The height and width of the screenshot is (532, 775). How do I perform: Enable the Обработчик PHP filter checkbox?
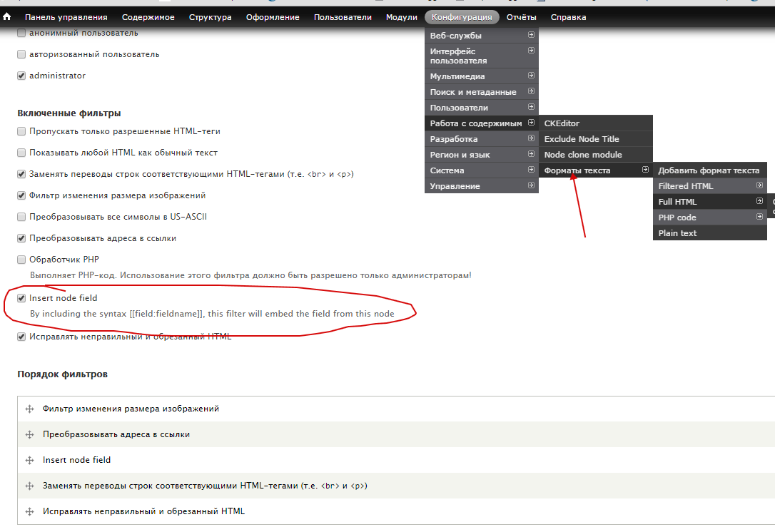pyautogui.click(x=21, y=260)
